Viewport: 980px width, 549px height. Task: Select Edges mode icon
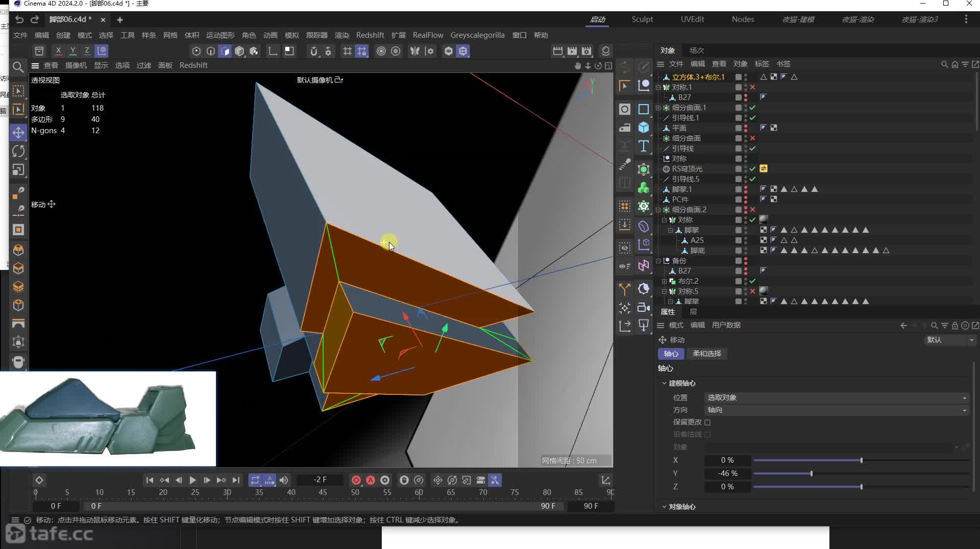211,51
